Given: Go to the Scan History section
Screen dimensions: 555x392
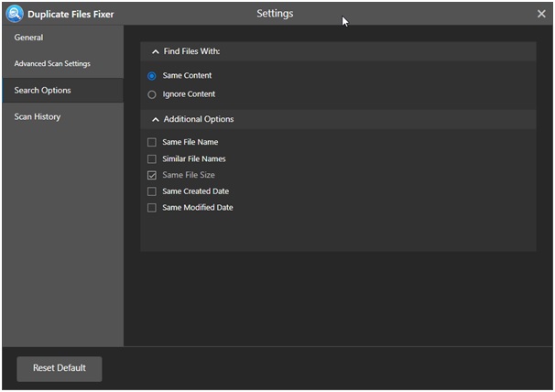Looking at the screenshot, I should pyautogui.click(x=38, y=117).
